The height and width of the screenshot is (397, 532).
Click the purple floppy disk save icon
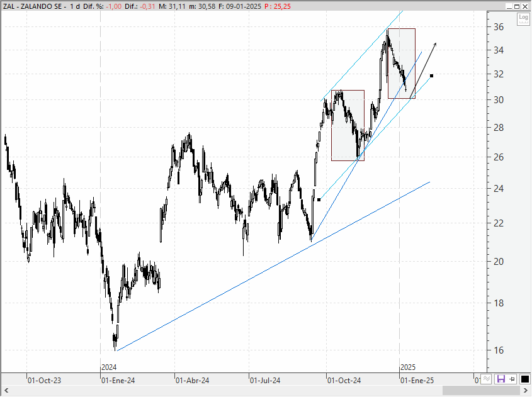[501, 379]
